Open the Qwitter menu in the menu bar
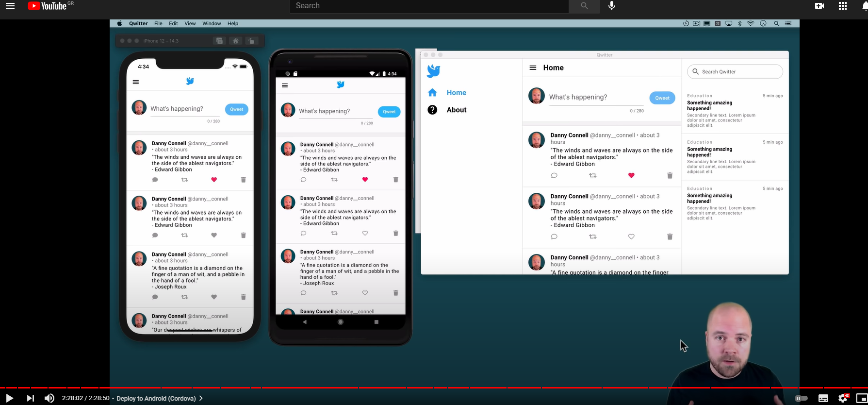 pos(138,23)
